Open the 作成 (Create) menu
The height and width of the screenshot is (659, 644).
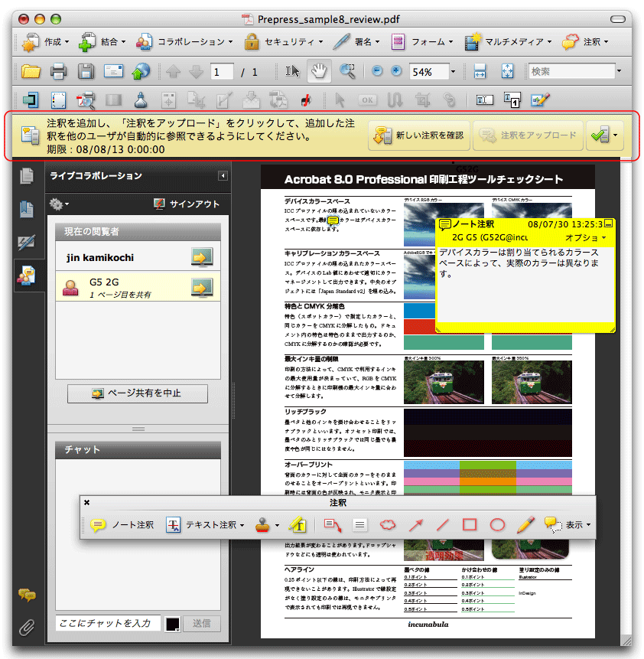pos(45,42)
